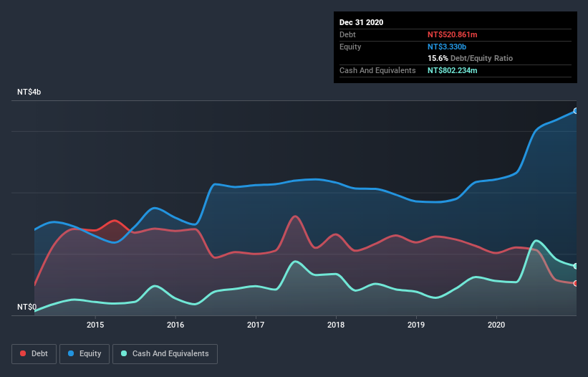Click the Debt end-point marker on the red line

[x=576, y=283]
